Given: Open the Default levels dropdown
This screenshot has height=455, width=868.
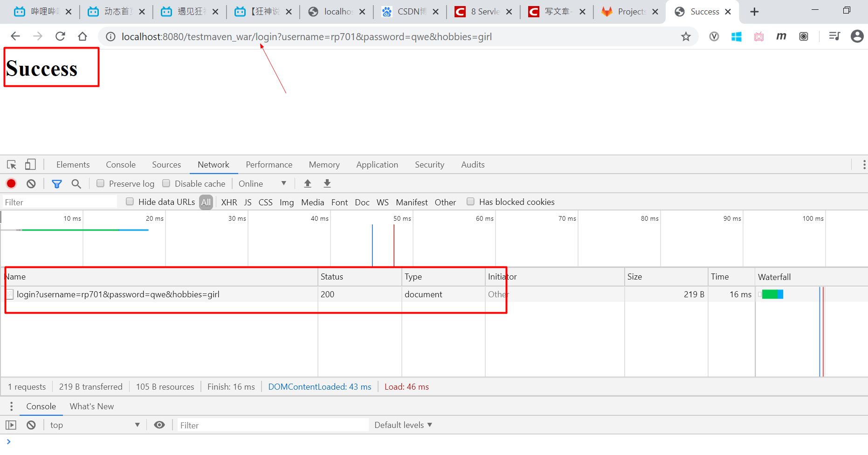Looking at the screenshot, I should click(403, 425).
